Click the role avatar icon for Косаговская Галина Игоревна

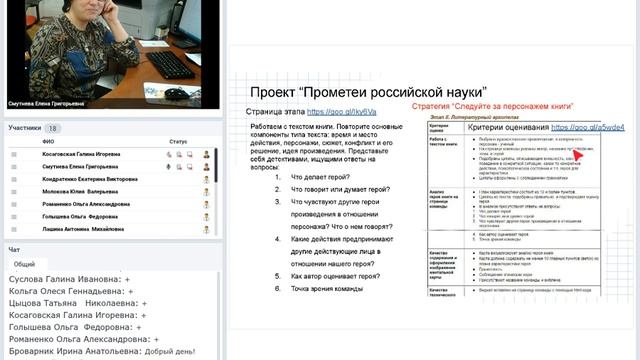point(207,154)
